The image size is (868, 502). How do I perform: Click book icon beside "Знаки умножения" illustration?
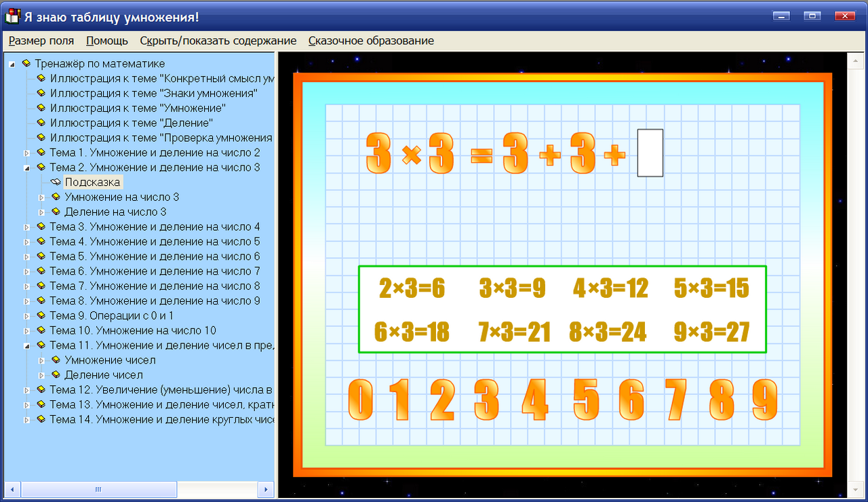tap(41, 93)
